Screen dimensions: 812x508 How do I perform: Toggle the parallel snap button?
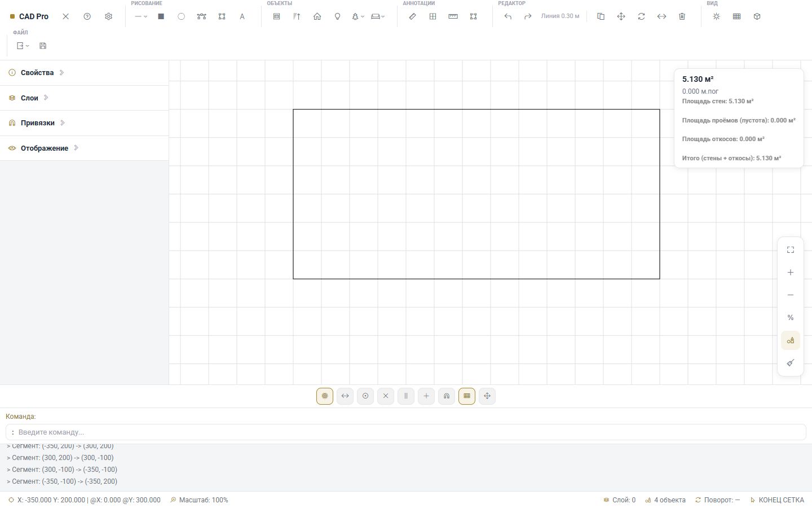click(x=406, y=396)
